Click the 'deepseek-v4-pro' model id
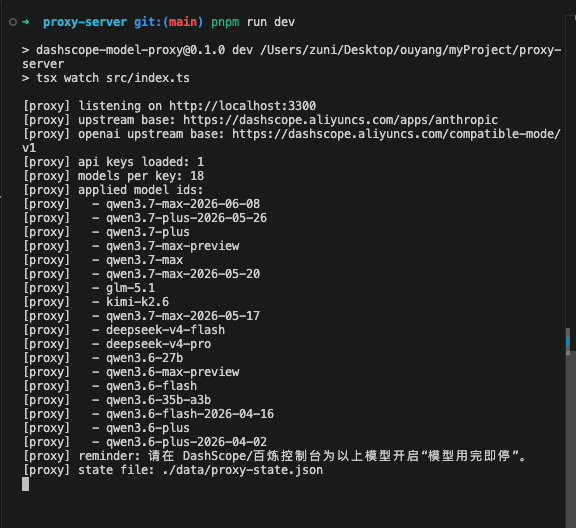Image resolution: width=576 pixels, height=528 pixels. pyautogui.click(x=158, y=344)
